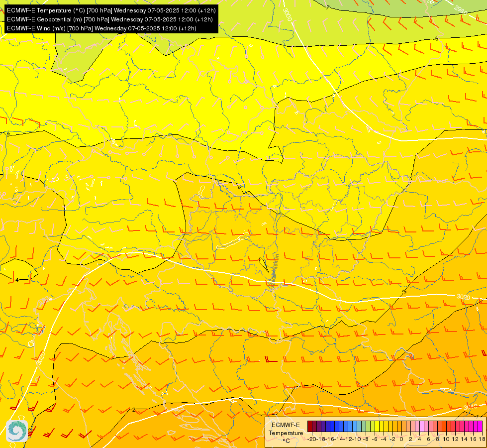This screenshot has height=448, width=487.
Task: Select the ECMWF-E Geopotential title line
Action: pos(109,19)
